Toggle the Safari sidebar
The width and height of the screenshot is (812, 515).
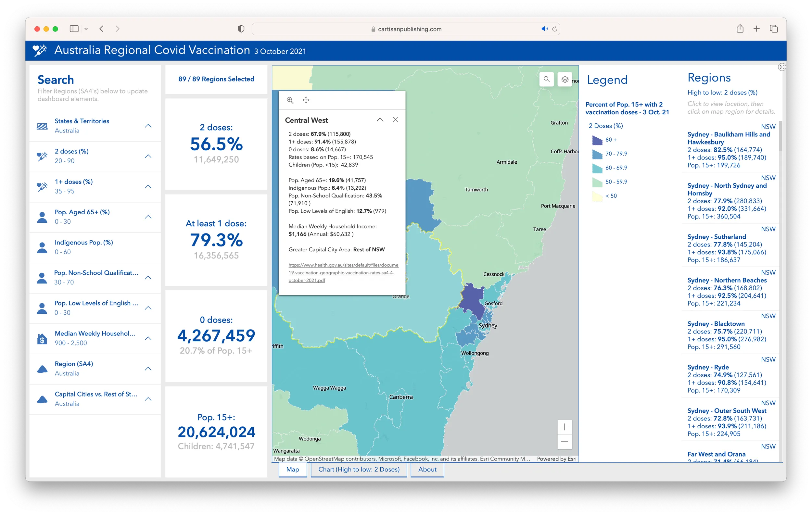[x=74, y=29]
